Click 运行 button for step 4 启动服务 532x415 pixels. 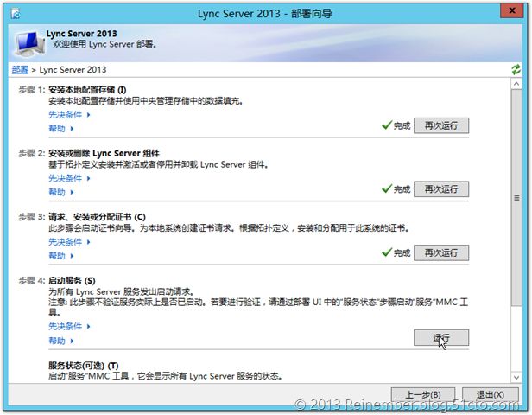441,337
